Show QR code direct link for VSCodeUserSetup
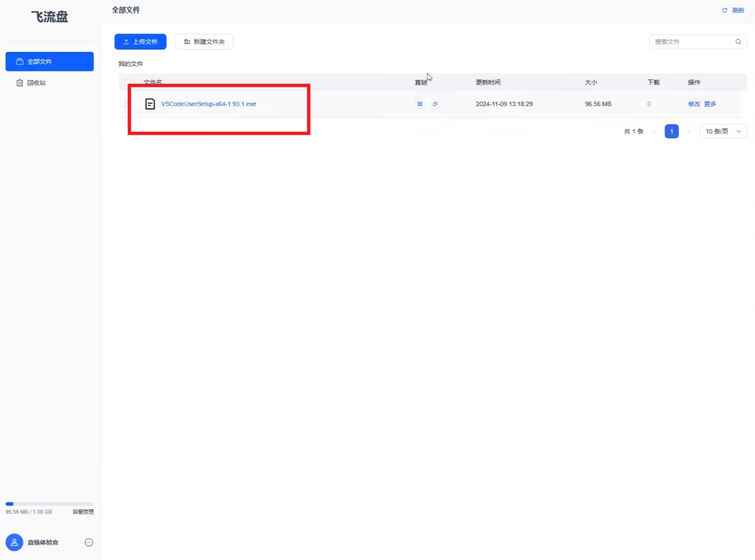 coord(420,104)
